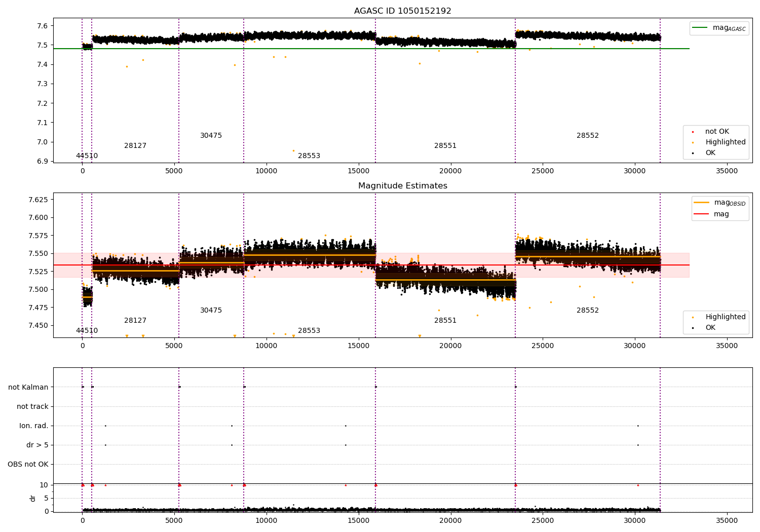Click the red 'mag' line in the Magnitude Estimates plot
Image resolution: width=760 pixels, height=532 pixels.
pos(371,265)
